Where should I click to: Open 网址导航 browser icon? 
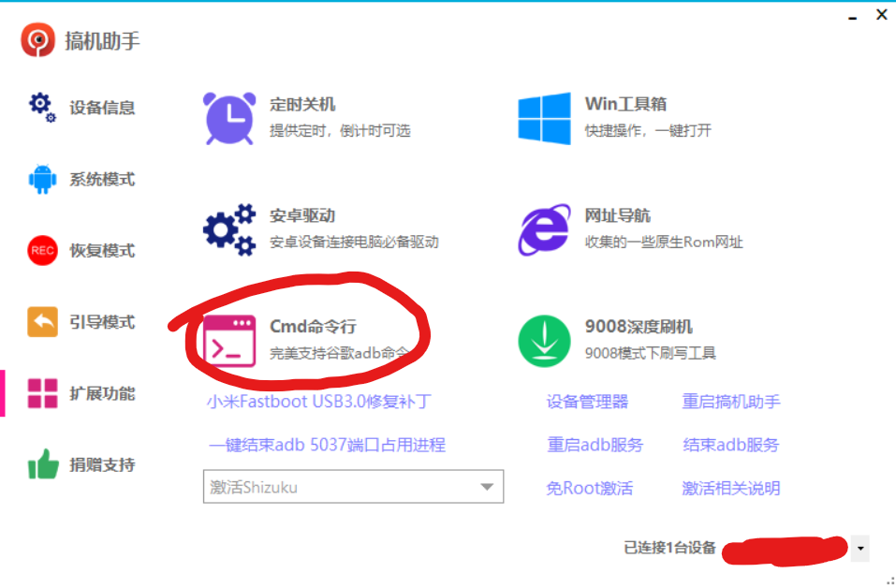(x=545, y=229)
